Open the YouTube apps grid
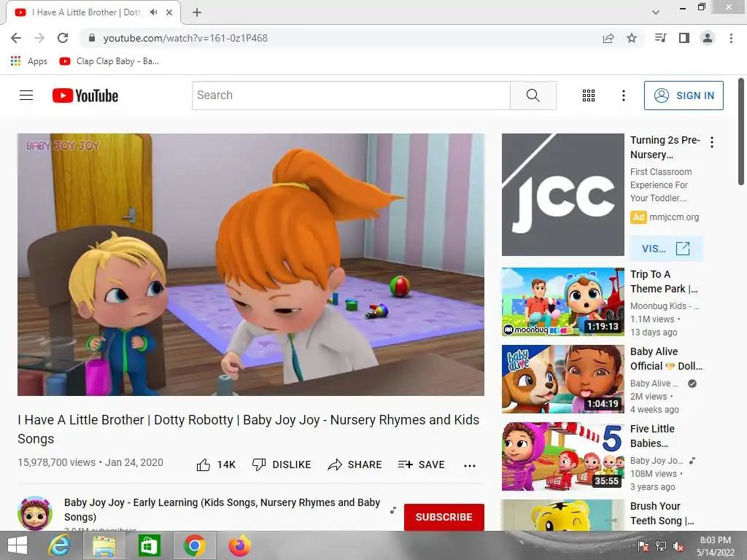747x560 pixels. pyautogui.click(x=589, y=96)
